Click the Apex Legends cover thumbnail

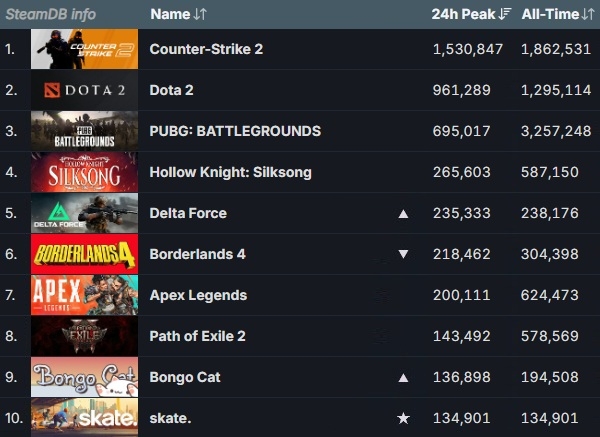tap(84, 295)
